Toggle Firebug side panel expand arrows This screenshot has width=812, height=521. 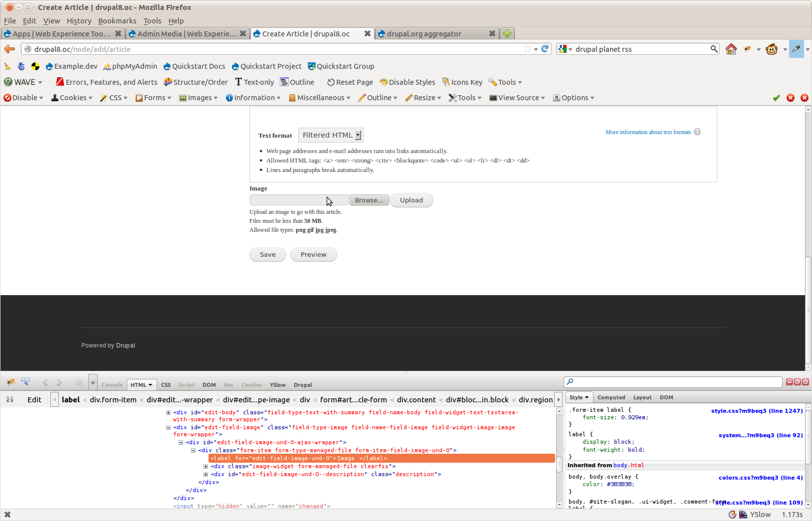[x=9, y=399]
